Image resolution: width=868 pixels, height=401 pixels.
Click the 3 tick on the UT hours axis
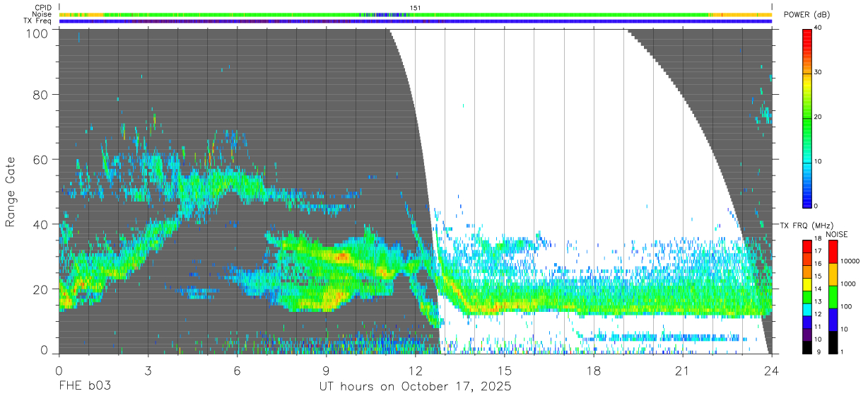[x=148, y=371]
